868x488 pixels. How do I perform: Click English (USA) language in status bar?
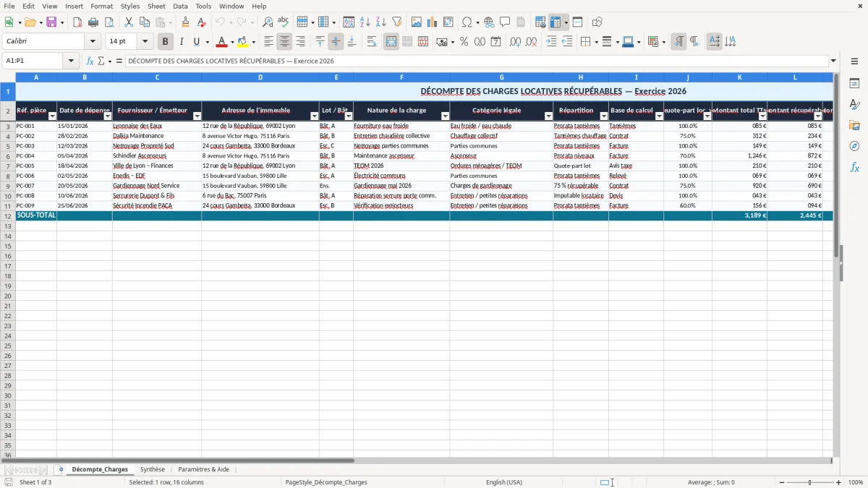click(x=504, y=482)
